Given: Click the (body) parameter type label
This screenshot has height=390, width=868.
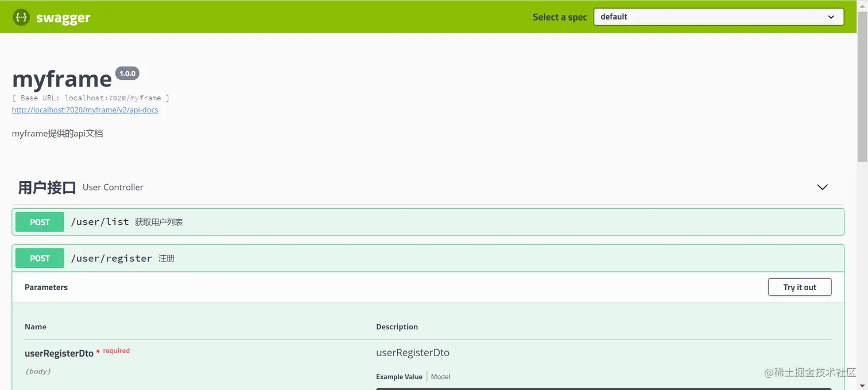Looking at the screenshot, I should click(x=38, y=371).
